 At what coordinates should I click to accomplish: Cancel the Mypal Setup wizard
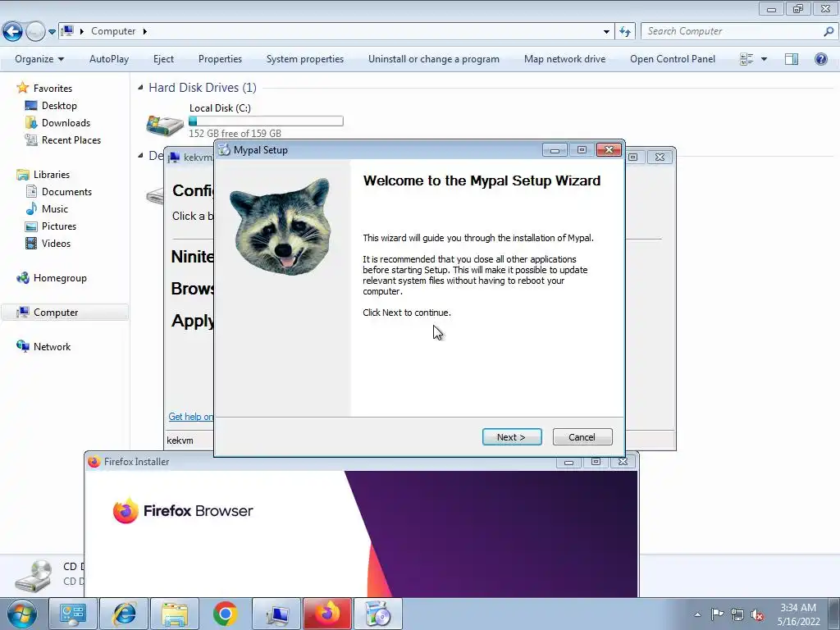582,437
